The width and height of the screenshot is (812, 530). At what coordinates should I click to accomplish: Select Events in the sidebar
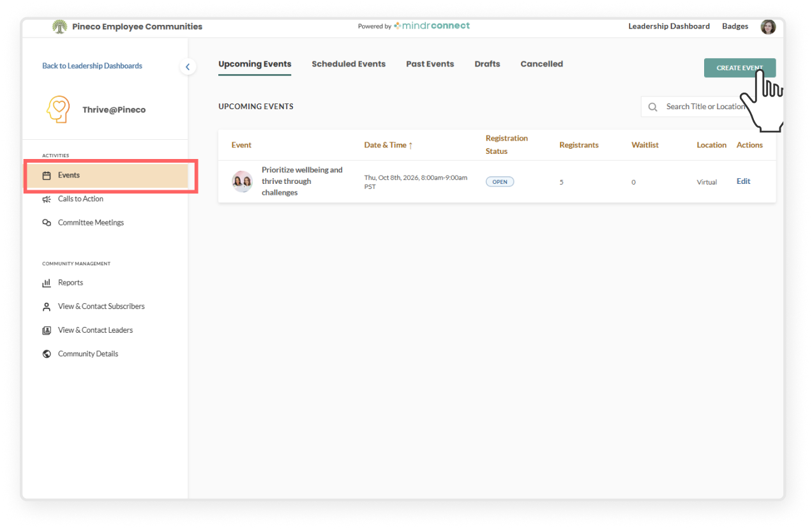(107, 176)
